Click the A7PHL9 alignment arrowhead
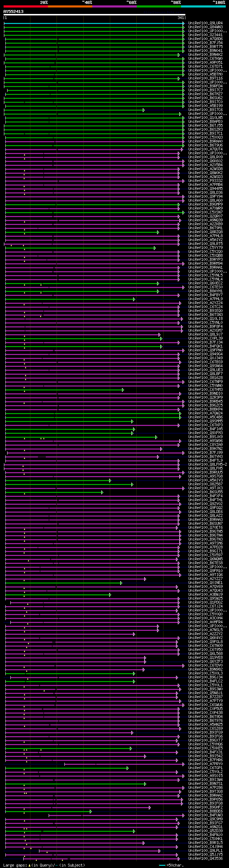 (134, 299)
